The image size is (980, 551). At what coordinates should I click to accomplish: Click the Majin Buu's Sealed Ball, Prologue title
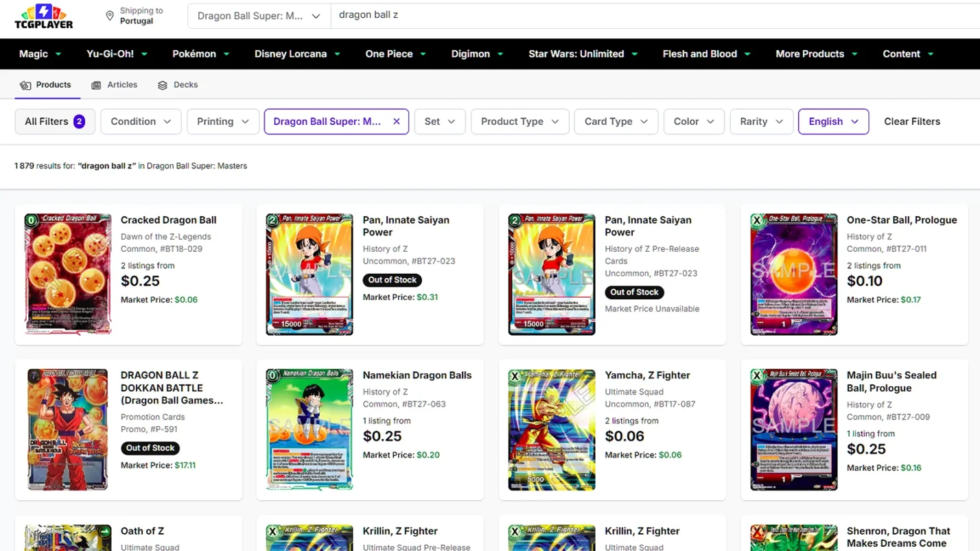tap(892, 382)
